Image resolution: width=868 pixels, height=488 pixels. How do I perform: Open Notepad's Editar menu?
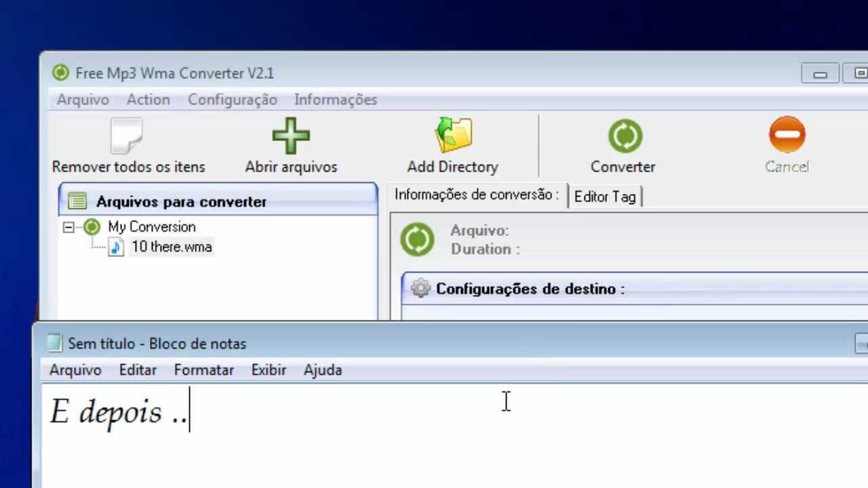coord(138,370)
